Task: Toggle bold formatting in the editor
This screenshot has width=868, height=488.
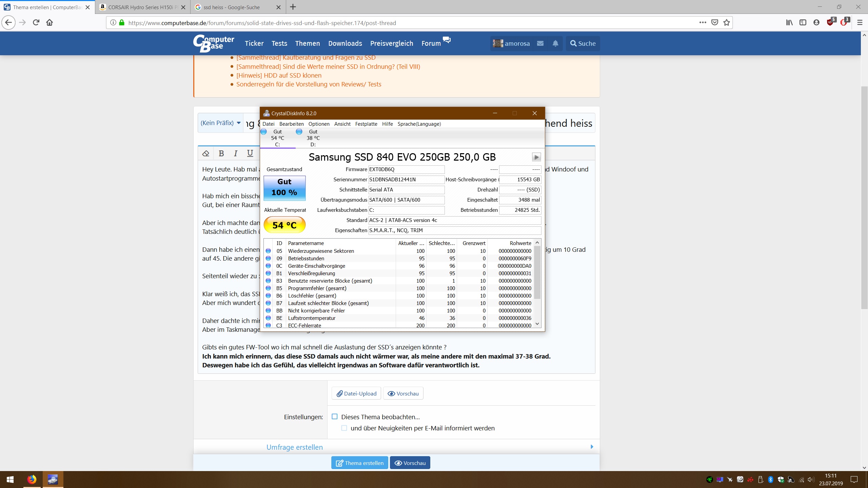Action: pyautogui.click(x=221, y=154)
